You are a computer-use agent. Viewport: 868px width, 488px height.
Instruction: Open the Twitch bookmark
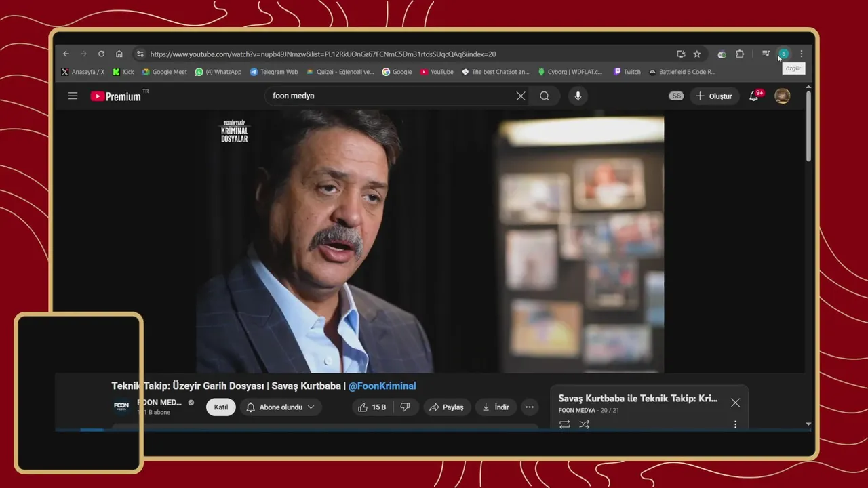[x=627, y=72]
